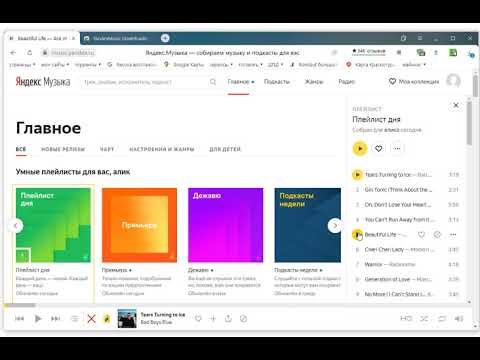Open more options for Плейлист дня playlist
This screenshot has height=360, width=480.
coord(397,149)
